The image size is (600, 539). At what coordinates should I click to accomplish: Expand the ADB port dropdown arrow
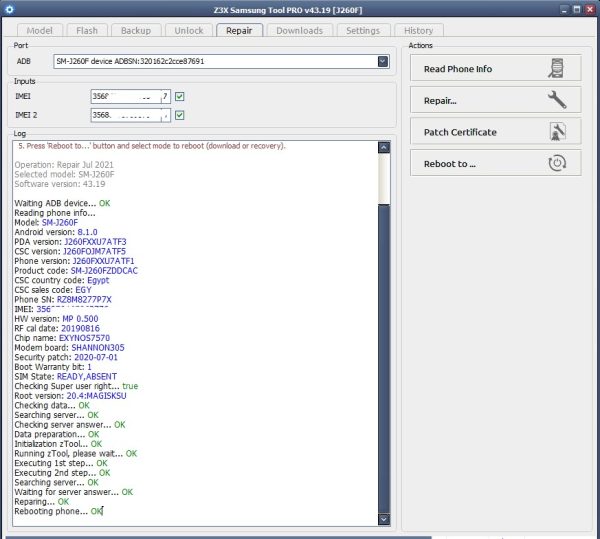[x=382, y=61]
